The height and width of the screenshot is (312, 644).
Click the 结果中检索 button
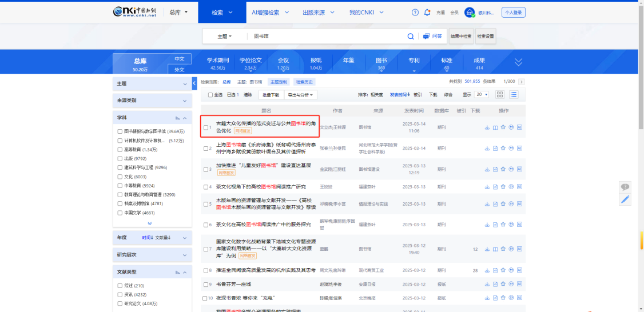(x=461, y=36)
